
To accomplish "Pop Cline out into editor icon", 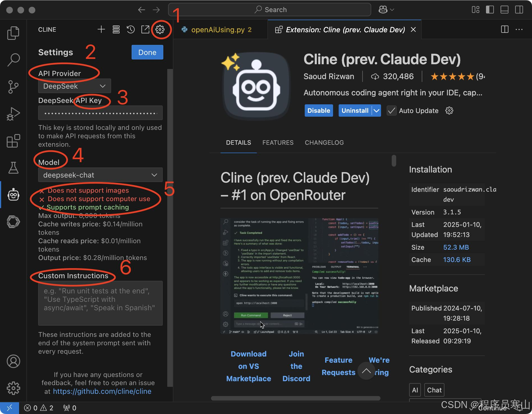I will coord(145,29).
